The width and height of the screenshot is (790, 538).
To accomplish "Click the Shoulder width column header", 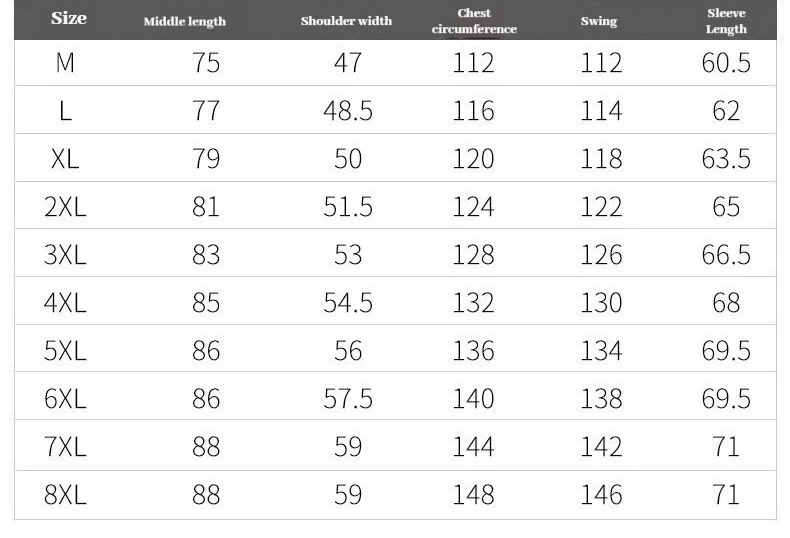I will [346, 21].
